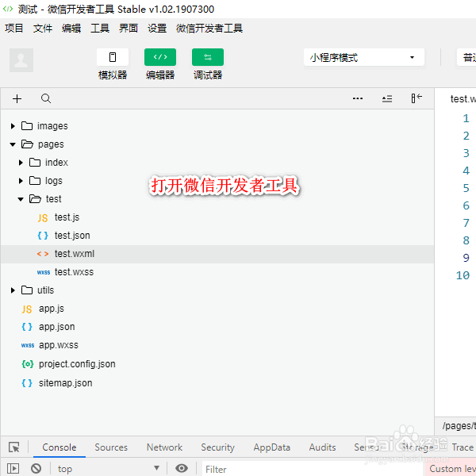The image size is (476, 476).
Task: Open the 界面 menu
Action: click(x=129, y=29)
